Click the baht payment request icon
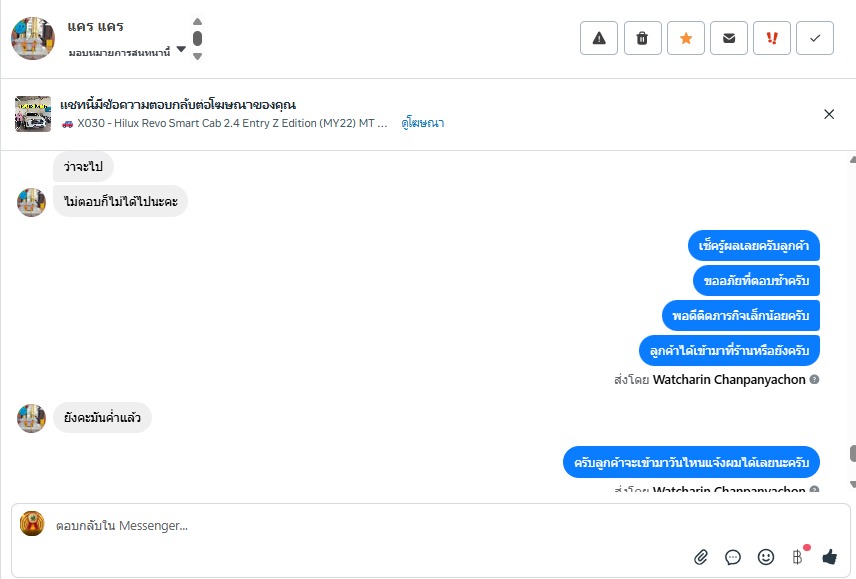Image resolution: width=856 pixels, height=579 pixels. [798, 557]
